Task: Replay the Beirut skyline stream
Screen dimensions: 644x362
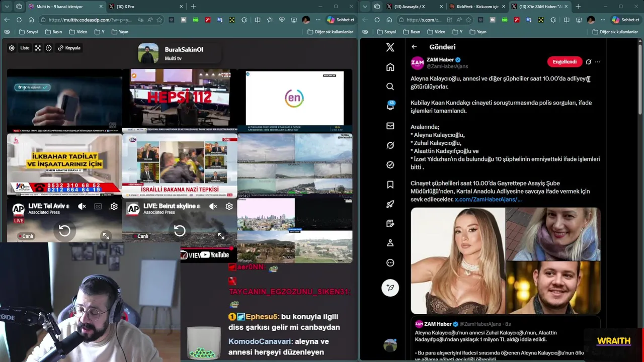Action: click(x=180, y=230)
